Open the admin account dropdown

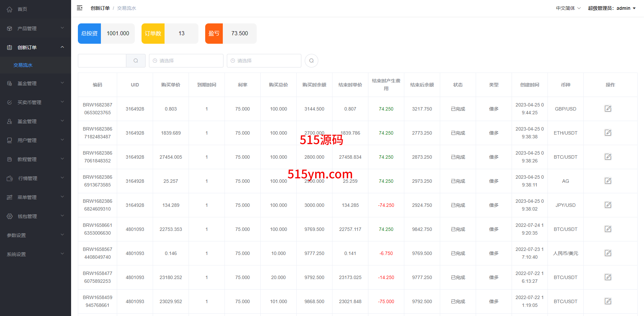(x=611, y=8)
